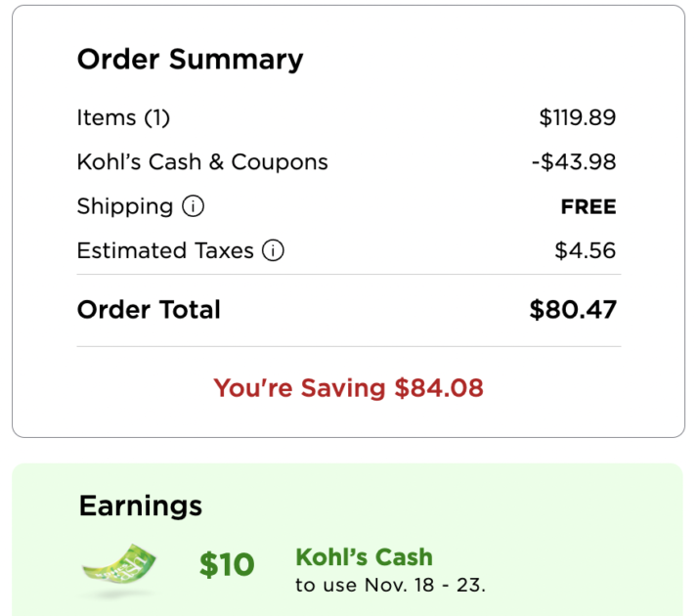Select the Items (1) label
The height and width of the screenshot is (616, 698).
(x=123, y=118)
